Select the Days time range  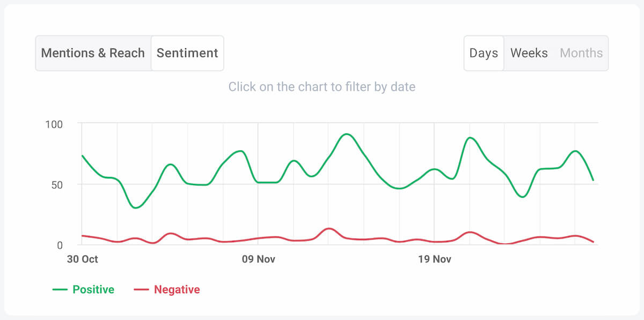[x=484, y=53]
